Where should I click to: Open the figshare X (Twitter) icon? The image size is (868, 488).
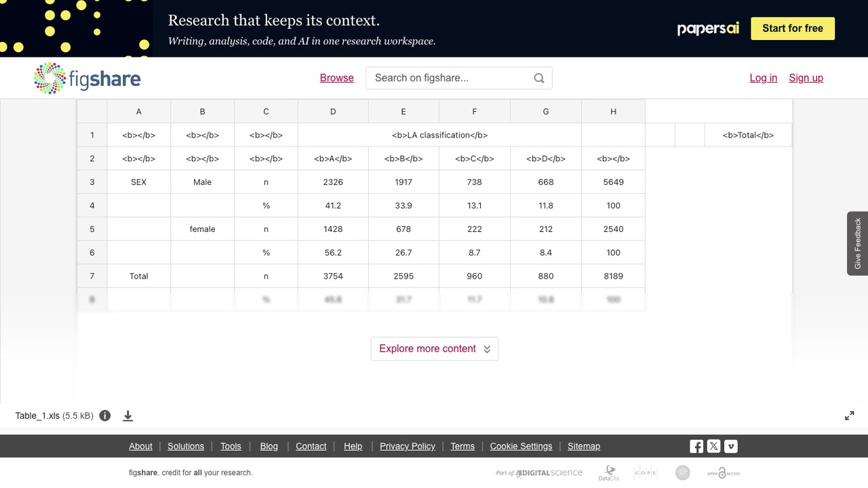[x=713, y=446]
